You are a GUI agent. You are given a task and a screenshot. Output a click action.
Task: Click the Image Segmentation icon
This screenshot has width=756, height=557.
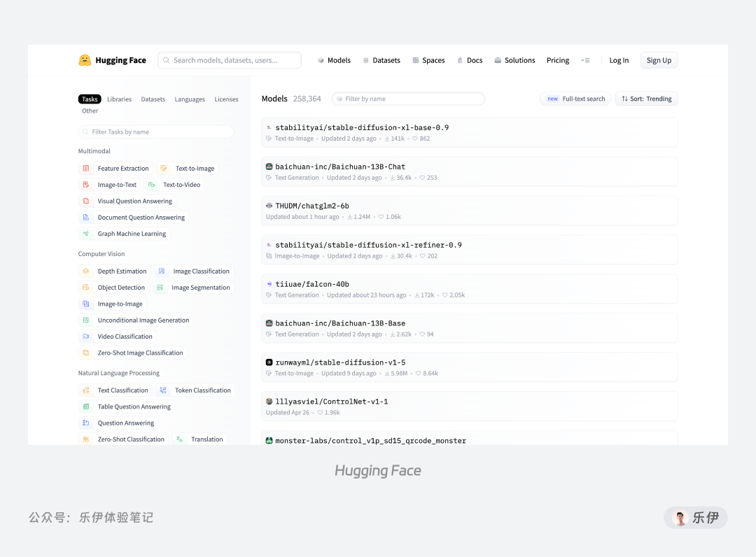click(160, 288)
